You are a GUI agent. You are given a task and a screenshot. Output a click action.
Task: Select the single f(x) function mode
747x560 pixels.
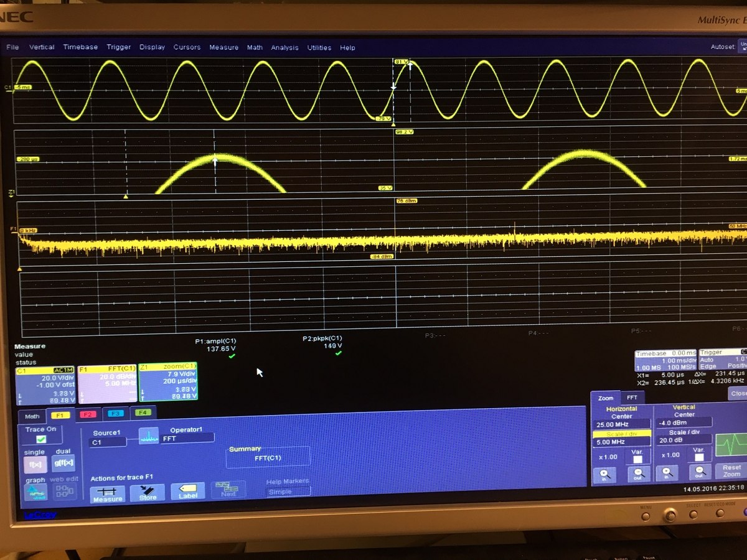tap(35, 464)
